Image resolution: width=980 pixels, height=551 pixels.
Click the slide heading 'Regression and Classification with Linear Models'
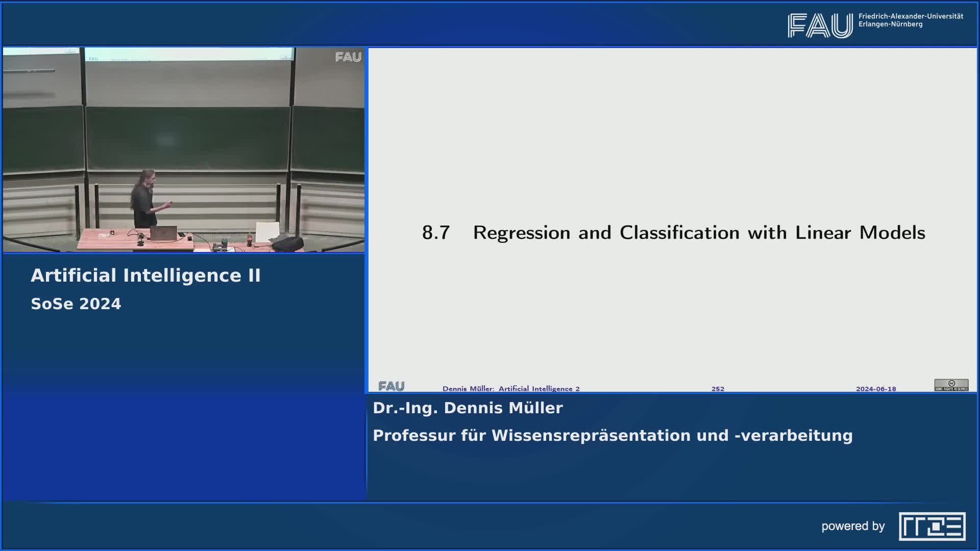pyautogui.click(x=699, y=233)
